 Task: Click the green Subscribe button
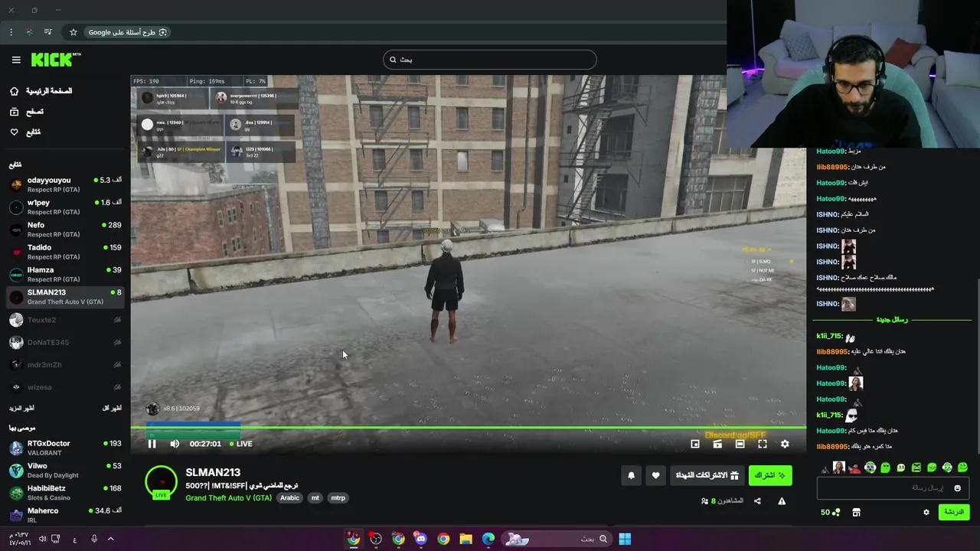click(x=770, y=475)
